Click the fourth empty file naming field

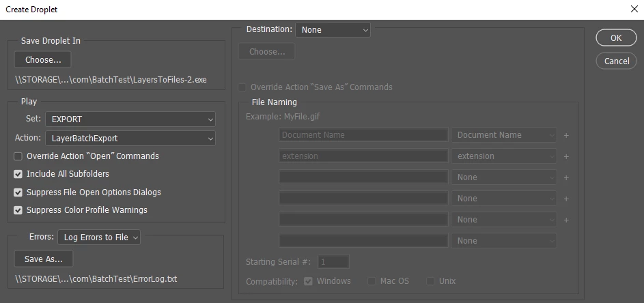pyautogui.click(x=363, y=199)
